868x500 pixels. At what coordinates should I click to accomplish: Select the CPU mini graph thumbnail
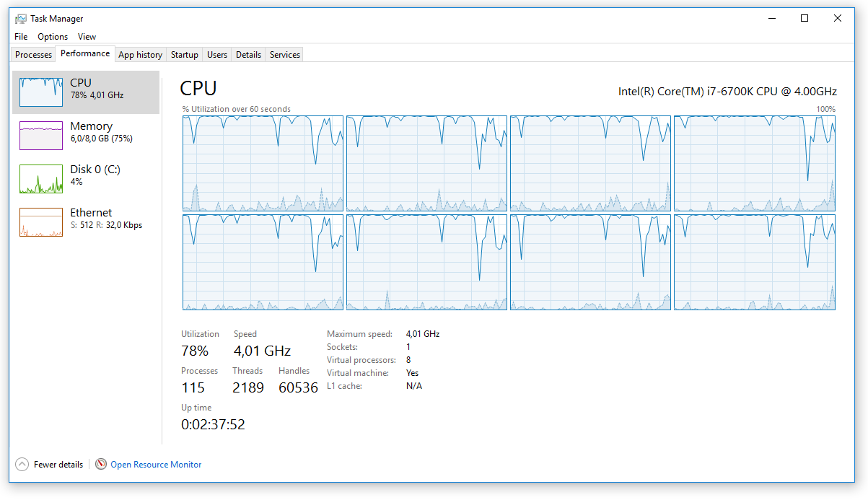pos(41,92)
